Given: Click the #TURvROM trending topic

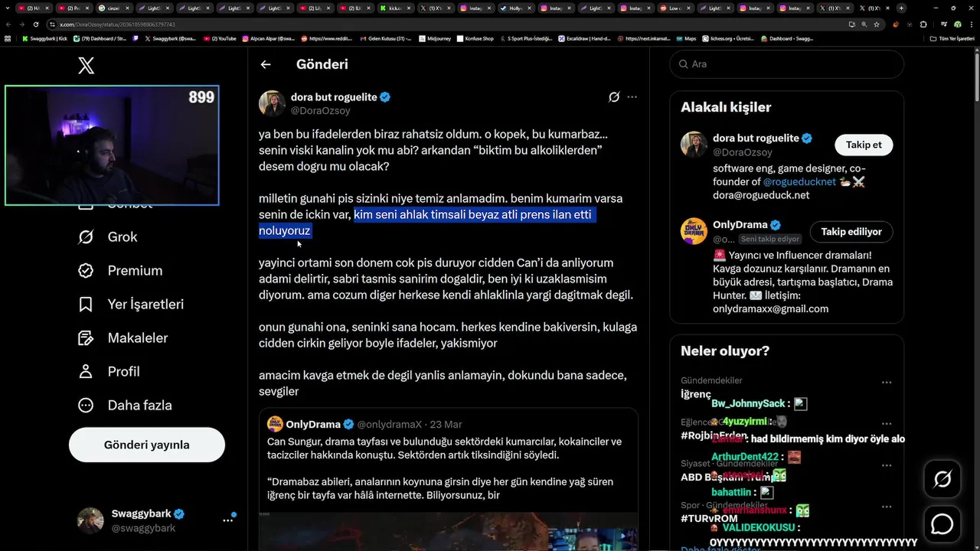Looking at the screenshot, I should (x=709, y=518).
